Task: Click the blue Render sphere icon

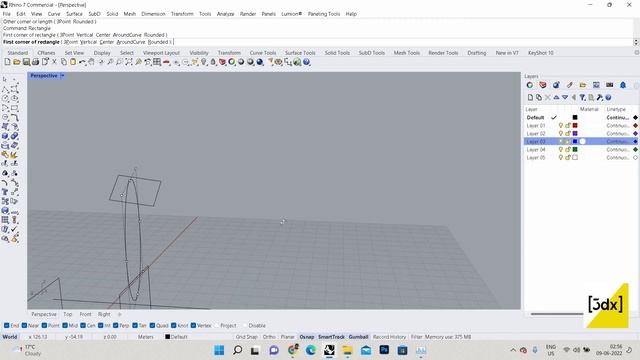Action: click(x=260, y=62)
